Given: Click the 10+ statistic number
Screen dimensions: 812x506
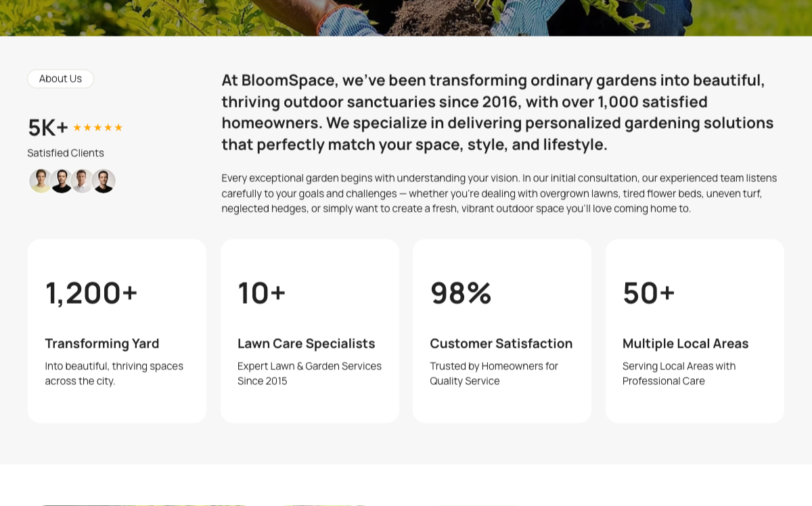Looking at the screenshot, I should point(262,293).
